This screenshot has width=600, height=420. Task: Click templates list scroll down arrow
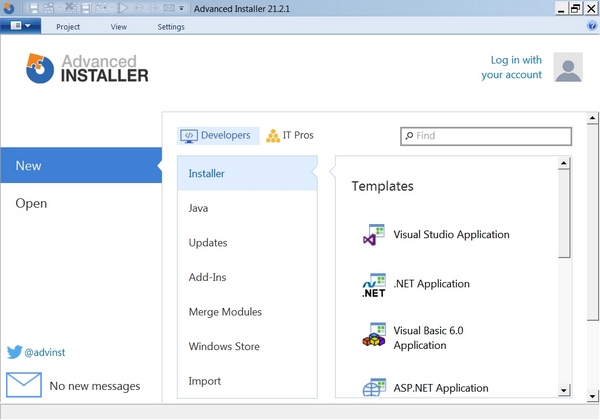point(563,390)
